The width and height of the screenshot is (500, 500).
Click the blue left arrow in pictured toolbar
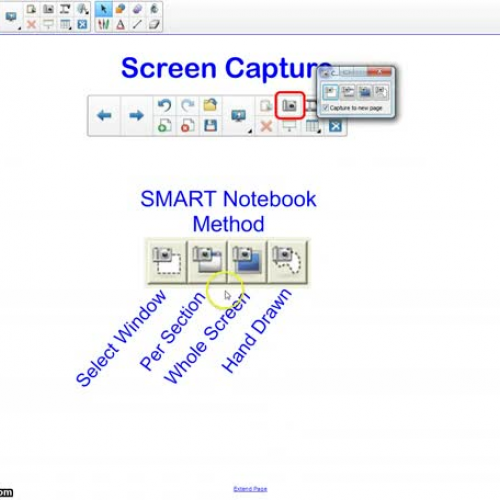pos(104,116)
